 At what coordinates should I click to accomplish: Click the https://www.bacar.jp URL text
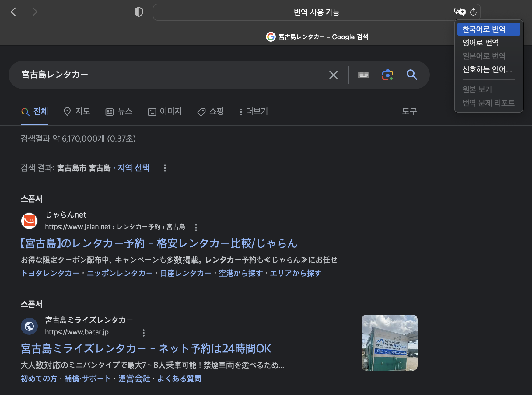(x=77, y=332)
